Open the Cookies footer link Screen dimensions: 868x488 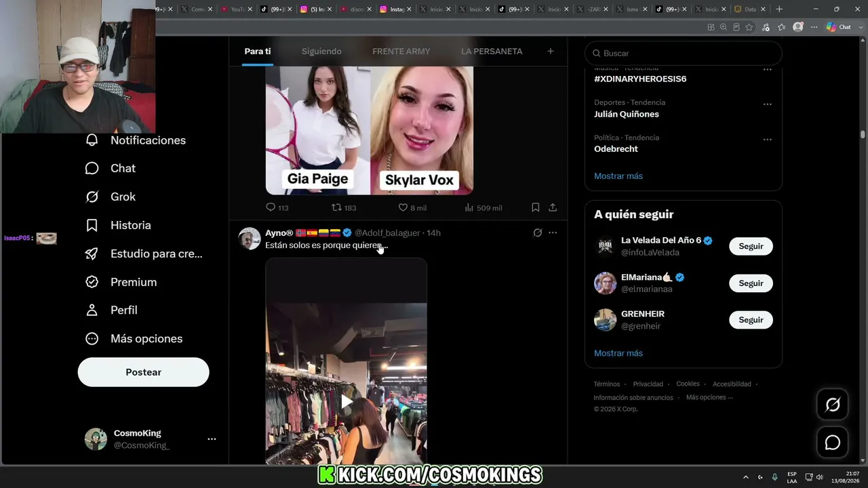click(688, 384)
